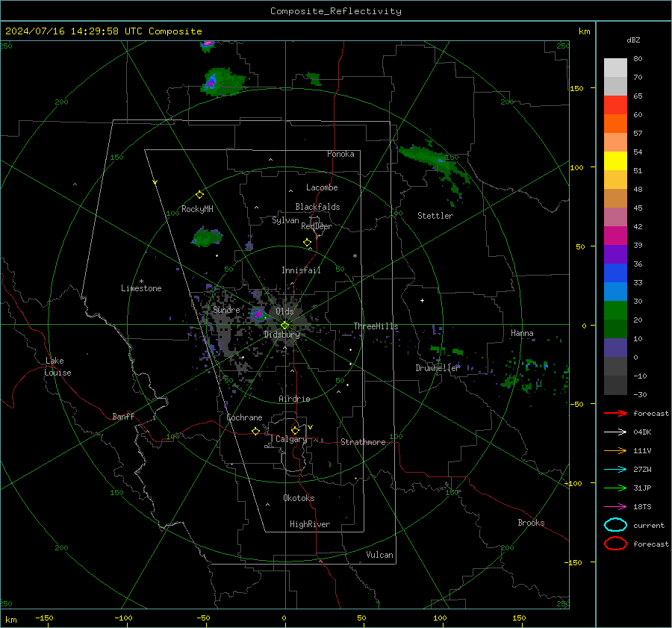The image size is (672, 628).
Task: Click the 2024/07/16 14:29:58 UTC timestamp
Action: pyautogui.click(x=103, y=31)
